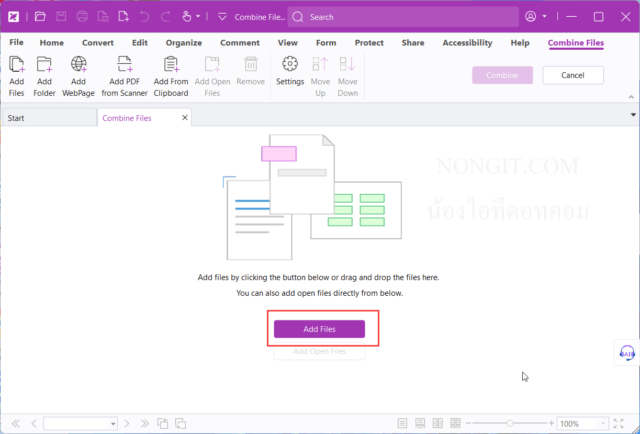Open the View ribbon tab
Viewport: 640px width, 434px height.
coord(288,42)
